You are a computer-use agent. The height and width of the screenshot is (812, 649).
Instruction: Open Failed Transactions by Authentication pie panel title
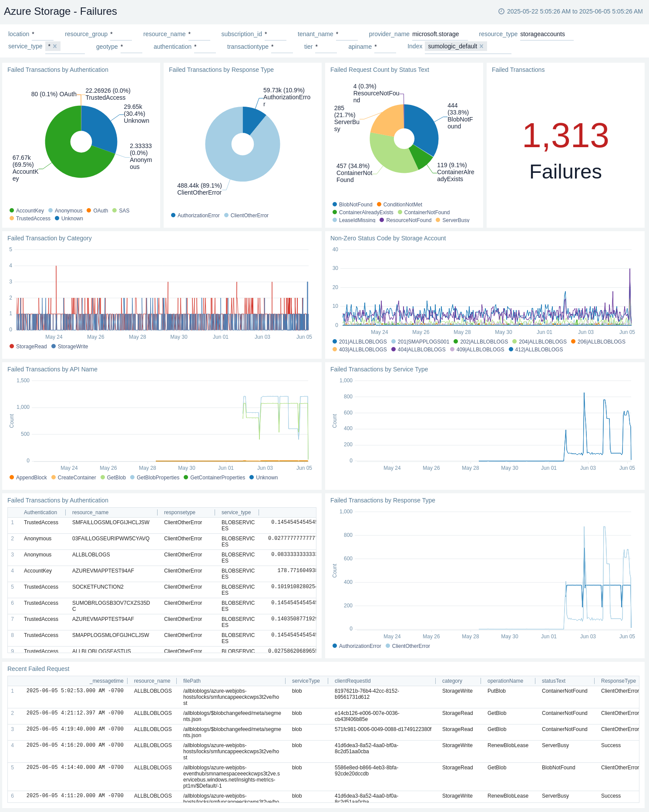pyautogui.click(x=58, y=70)
